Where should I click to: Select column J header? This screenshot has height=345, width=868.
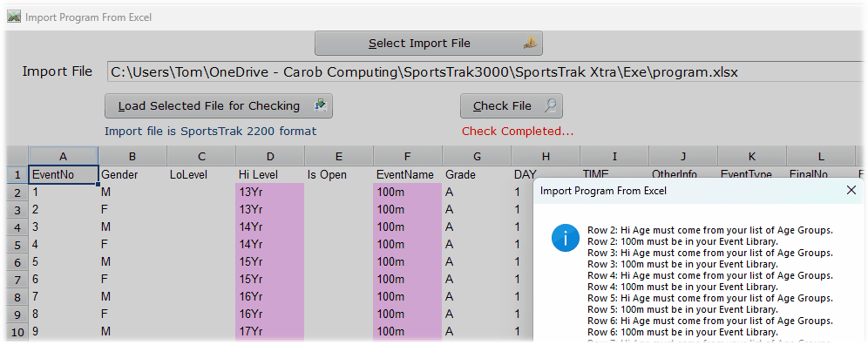(x=683, y=157)
